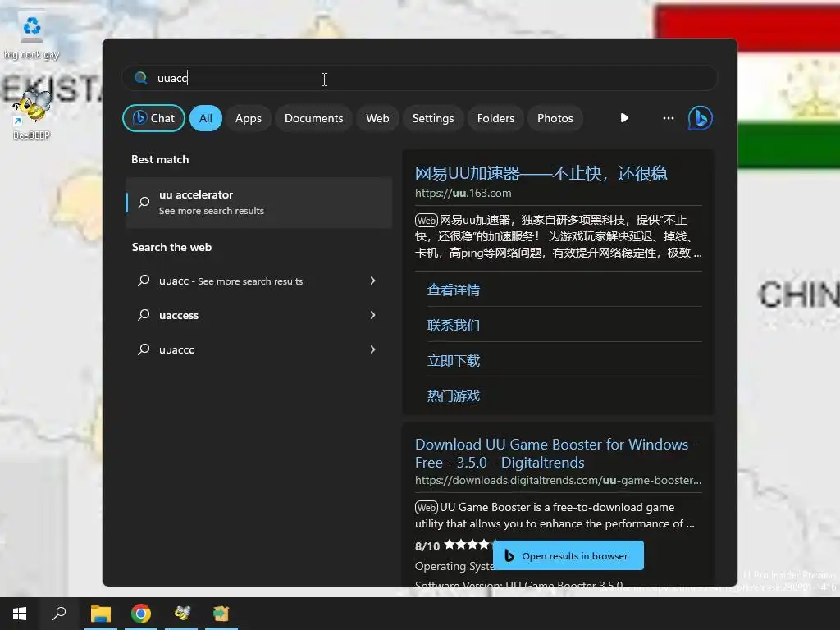Viewport: 840px width, 630px height.
Task: Expand the uuacc web suggestion chevron
Action: [373, 281]
